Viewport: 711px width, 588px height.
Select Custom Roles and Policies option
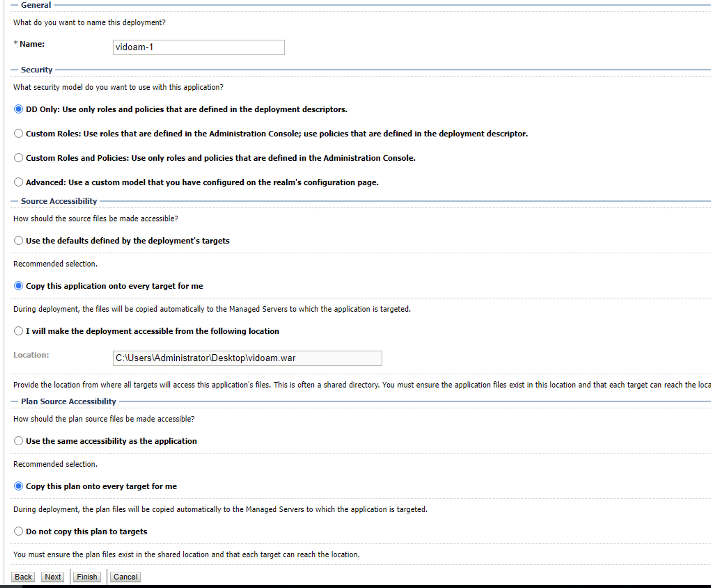(18, 158)
